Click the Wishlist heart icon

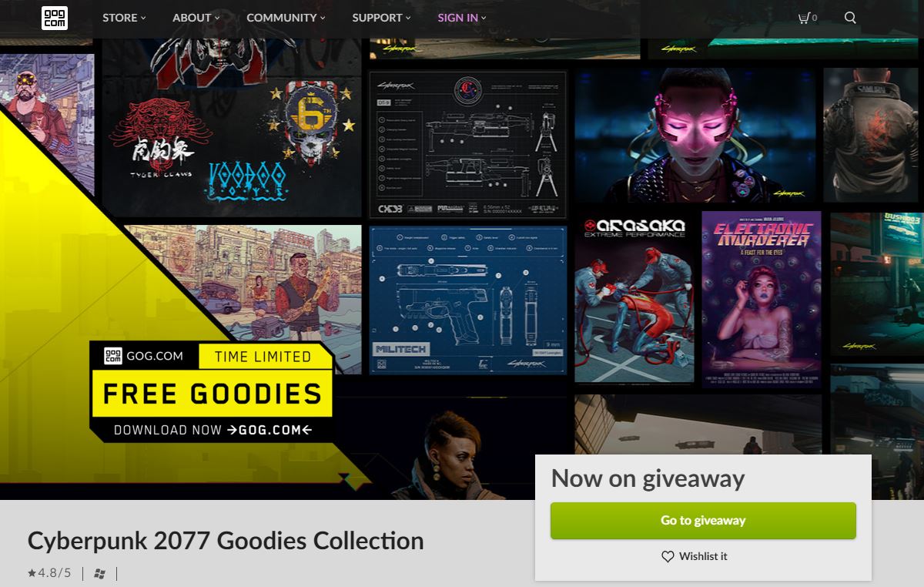[x=668, y=556]
